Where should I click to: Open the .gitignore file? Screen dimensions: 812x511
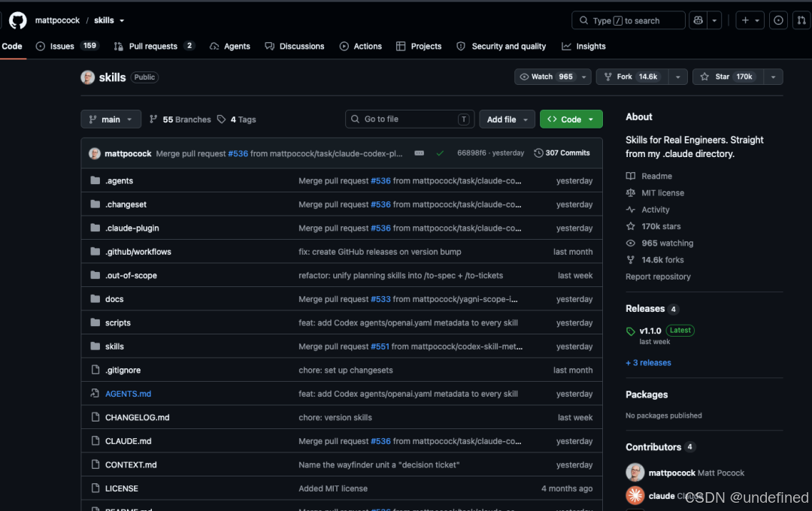(x=123, y=370)
